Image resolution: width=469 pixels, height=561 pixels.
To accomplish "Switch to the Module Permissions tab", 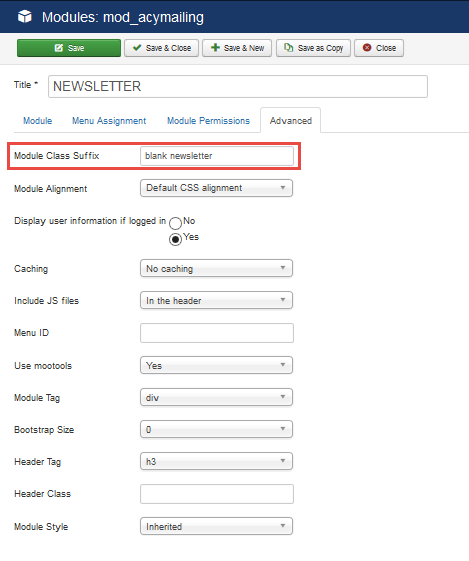I will click(x=208, y=121).
